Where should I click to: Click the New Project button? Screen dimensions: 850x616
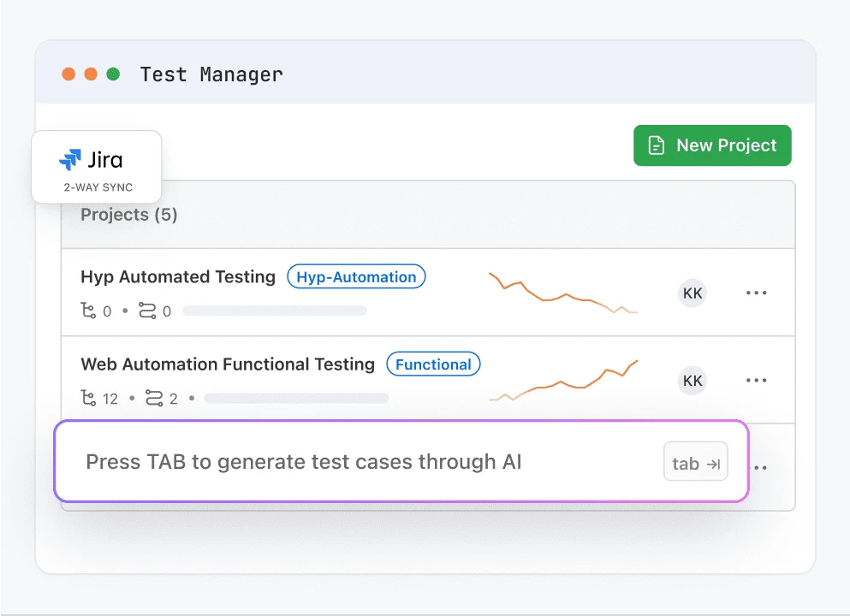[x=712, y=145]
